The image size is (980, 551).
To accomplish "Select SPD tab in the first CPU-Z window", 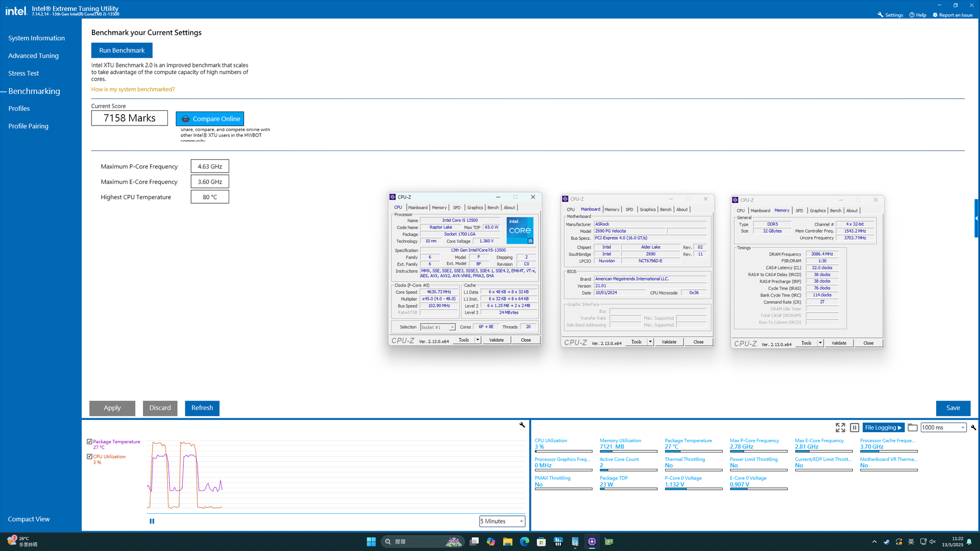I will [x=456, y=208].
